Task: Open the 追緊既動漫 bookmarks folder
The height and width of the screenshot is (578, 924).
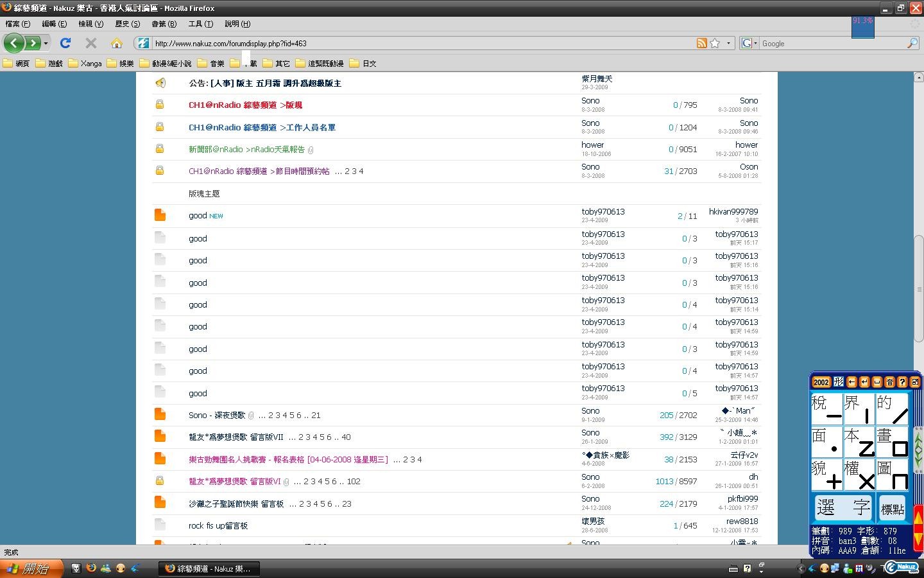Action: (x=320, y=63)
